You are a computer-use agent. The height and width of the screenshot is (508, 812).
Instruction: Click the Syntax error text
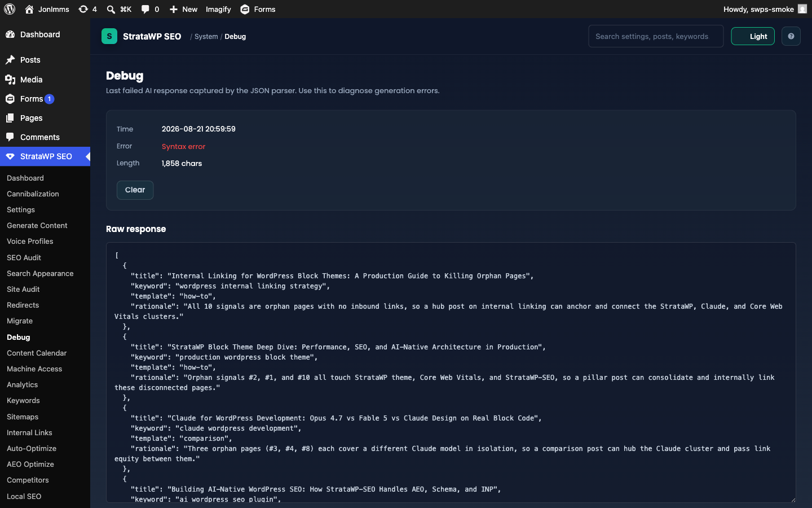[183, 146]
